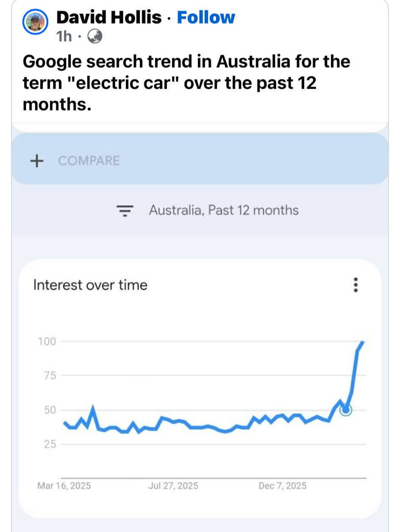Open the Australia, Past 12 months filter
This screenshot has width=400, height=532.
point(223,210)
